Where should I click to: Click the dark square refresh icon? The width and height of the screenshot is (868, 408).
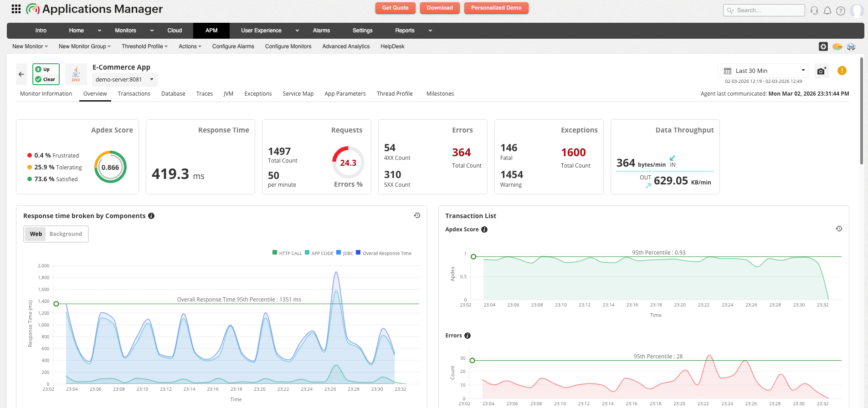(823, 46)
